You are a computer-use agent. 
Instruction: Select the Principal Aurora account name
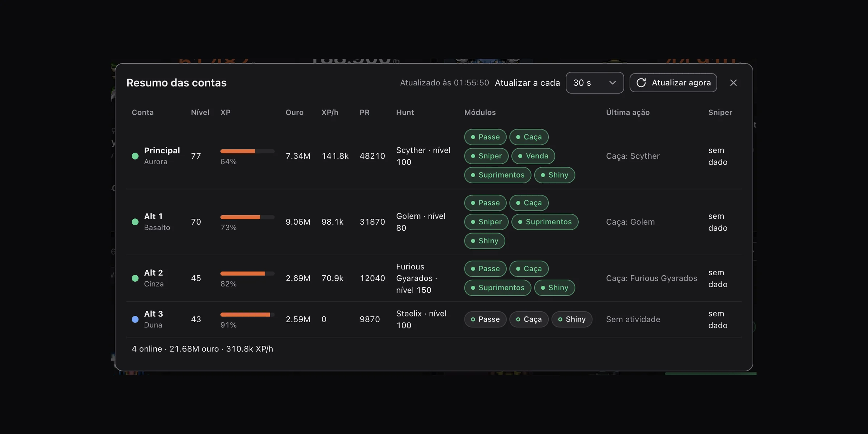(x=162, y=156)
